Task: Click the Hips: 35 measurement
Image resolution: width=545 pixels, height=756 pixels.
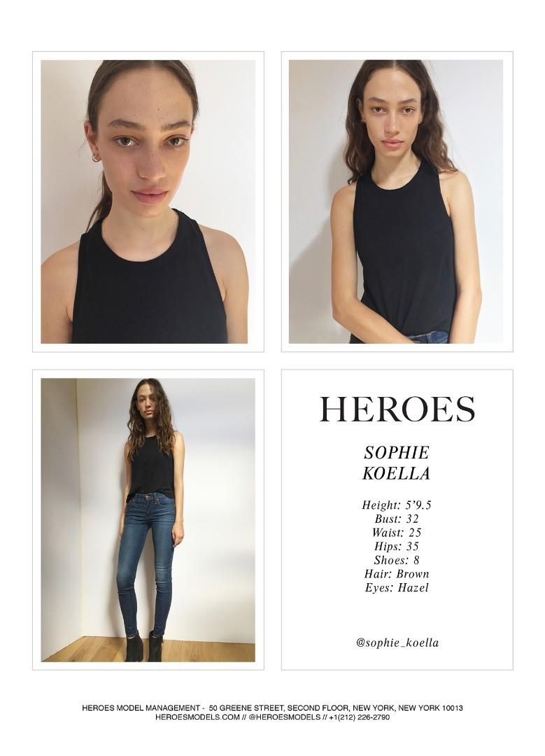Action: [x=397, y=546]
